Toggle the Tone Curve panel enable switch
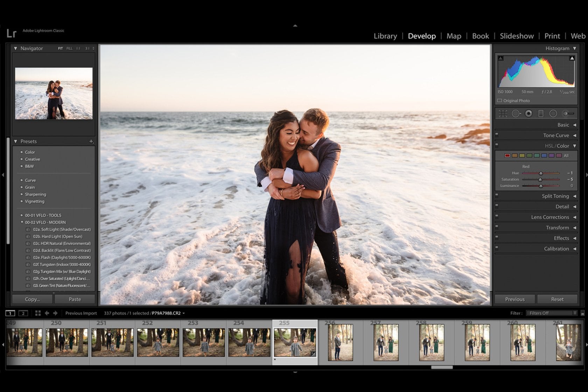588x392 pixels. (x=497, y=135)
